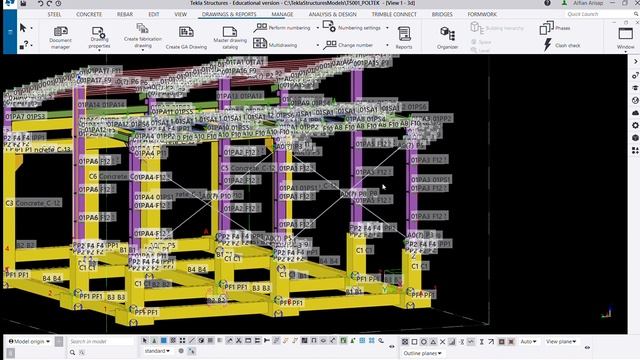Switch to the ANALYSIS & DESIGN tab
This screenshot has width=640, height=360.
coord(333,14)
